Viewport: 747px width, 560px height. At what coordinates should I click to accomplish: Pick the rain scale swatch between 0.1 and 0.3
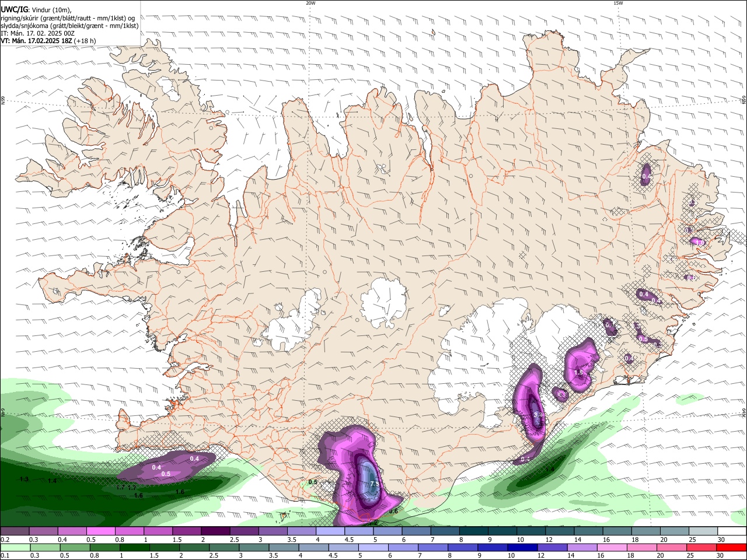[x=15, y=548]
